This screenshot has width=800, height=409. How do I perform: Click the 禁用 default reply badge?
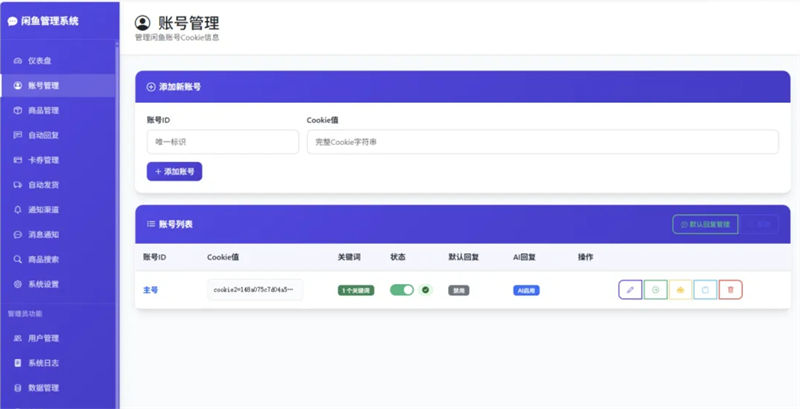point(459,290)
